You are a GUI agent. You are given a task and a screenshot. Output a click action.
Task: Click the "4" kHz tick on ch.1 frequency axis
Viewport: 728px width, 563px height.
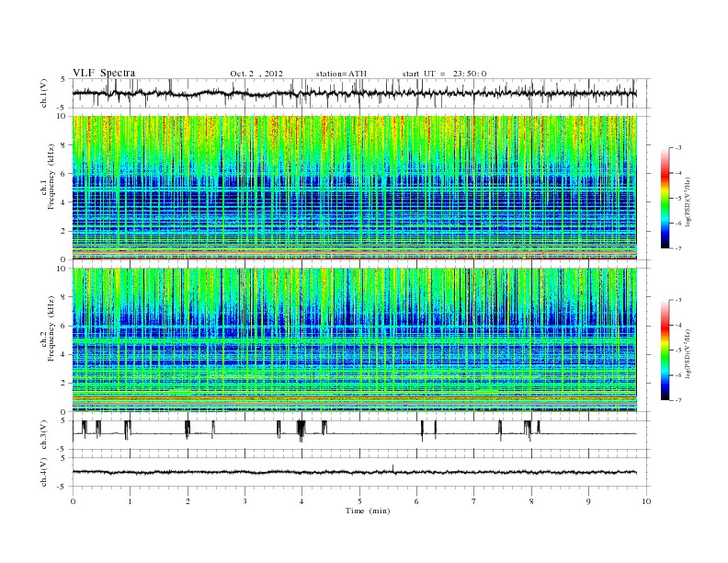coord(63,202)
